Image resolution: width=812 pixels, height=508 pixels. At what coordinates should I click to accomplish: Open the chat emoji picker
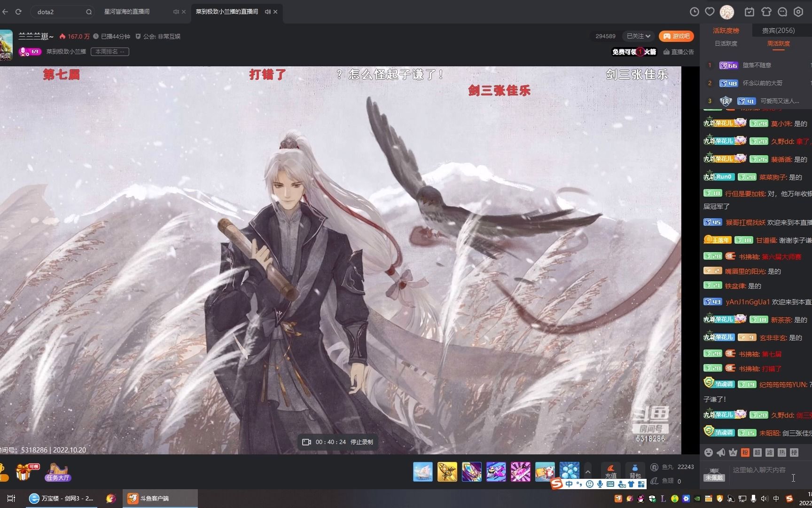(709, 452)
